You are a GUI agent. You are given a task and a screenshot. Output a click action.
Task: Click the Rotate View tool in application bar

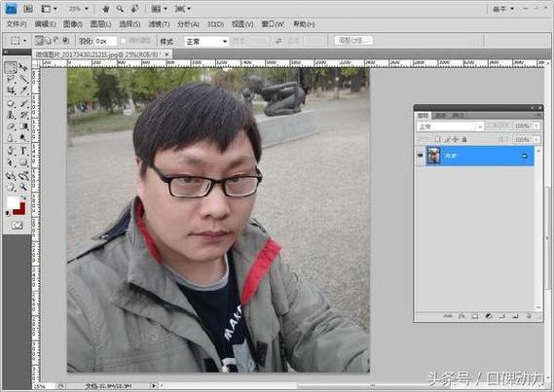pos(134,9)
